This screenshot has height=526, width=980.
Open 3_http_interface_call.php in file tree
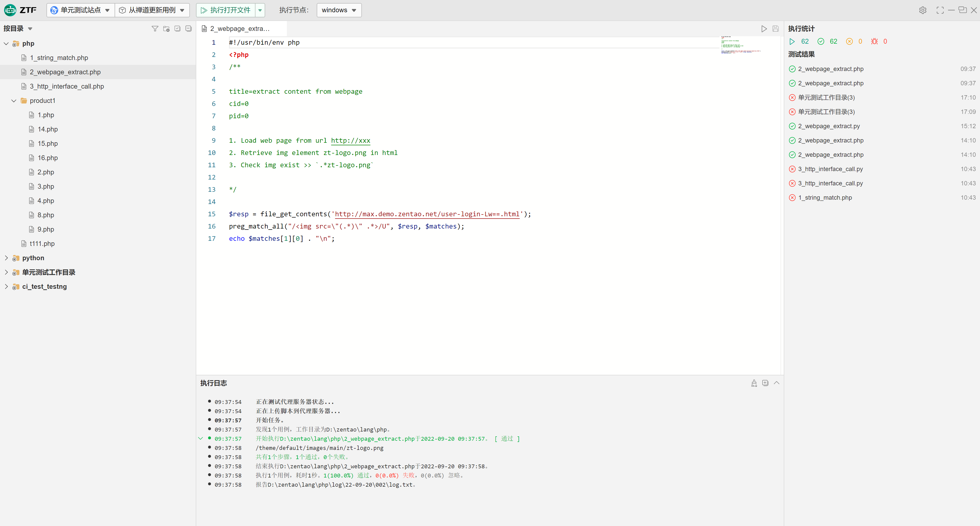pyautogui.click(x=67, y=86)
